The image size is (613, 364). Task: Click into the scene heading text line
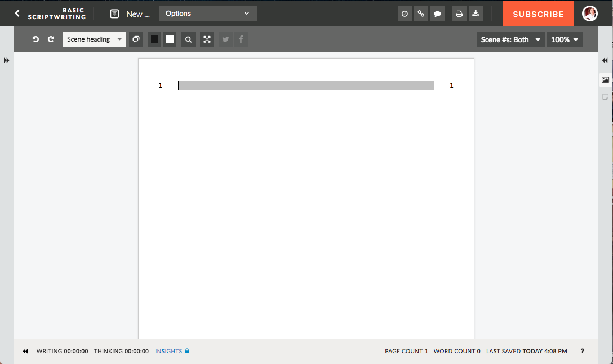[306, 86]
